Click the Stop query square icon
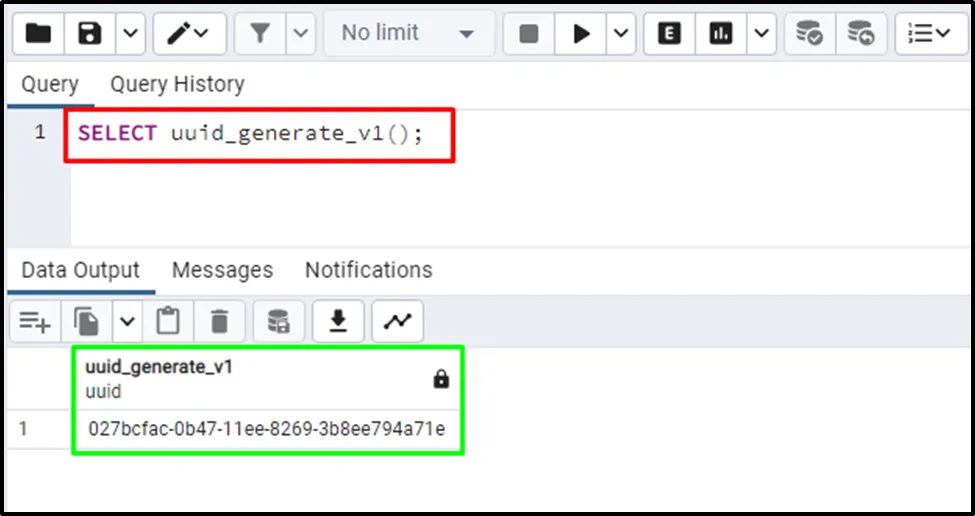The width and height of the screenshot is (975, 516). tap(529, 34)
